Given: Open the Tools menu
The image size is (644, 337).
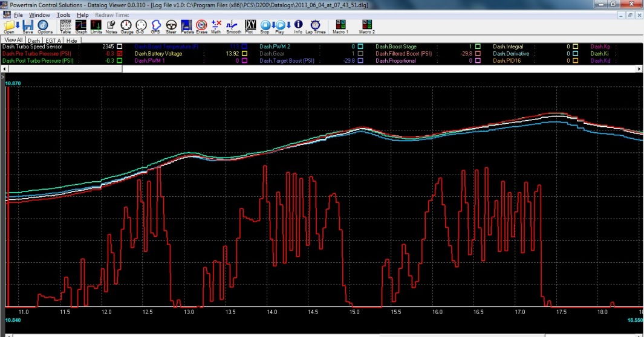Looking at the screenshot, I should (63, 14).
